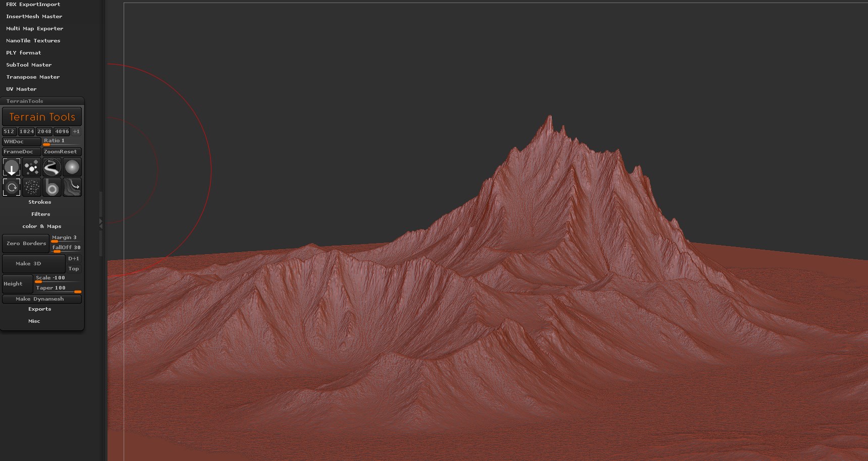Select the river stroke terrain brush icon
868x461 pixels.
[x=52, y=167]
